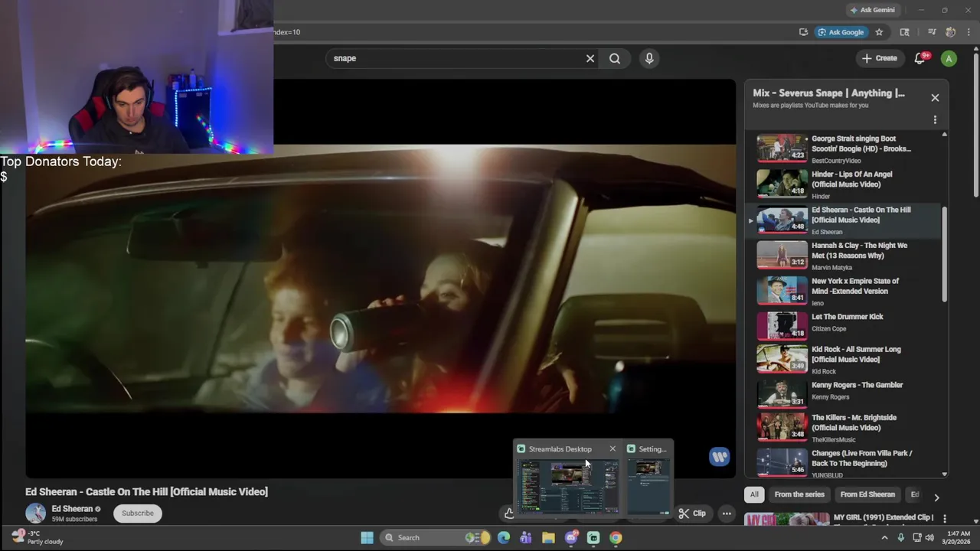Click the Windows taskbar Search box
The height and width of the screenshot is (551, 980).
[x=436, y=538]
